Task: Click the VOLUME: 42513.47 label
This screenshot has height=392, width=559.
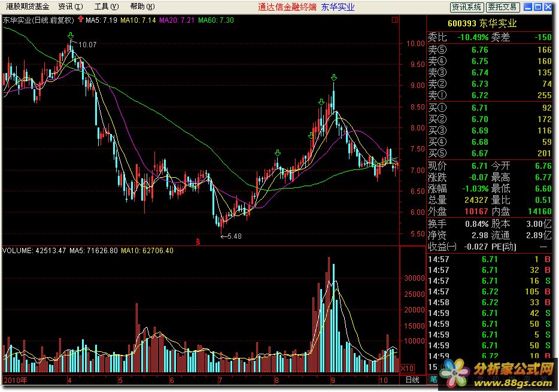Action: (34, 251)
